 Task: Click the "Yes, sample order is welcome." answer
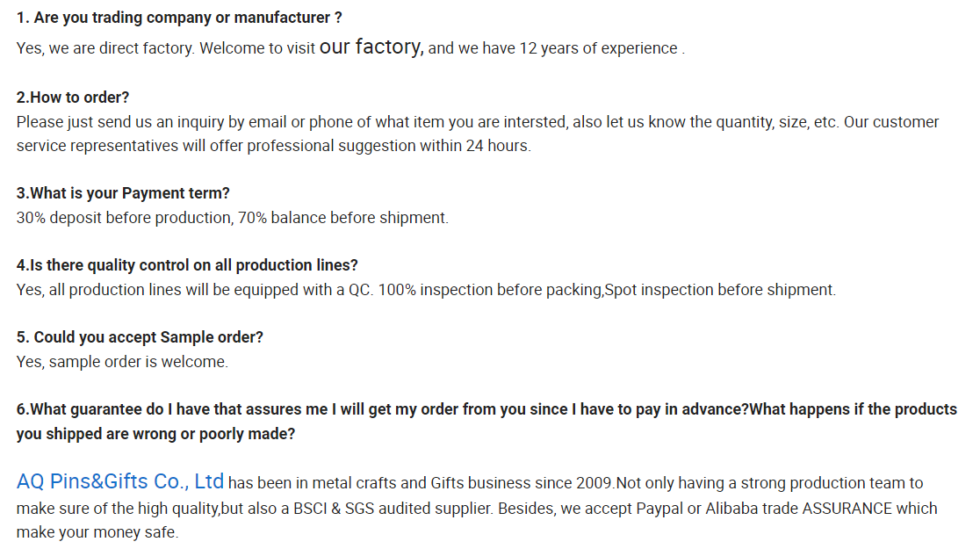coord(122,362)
